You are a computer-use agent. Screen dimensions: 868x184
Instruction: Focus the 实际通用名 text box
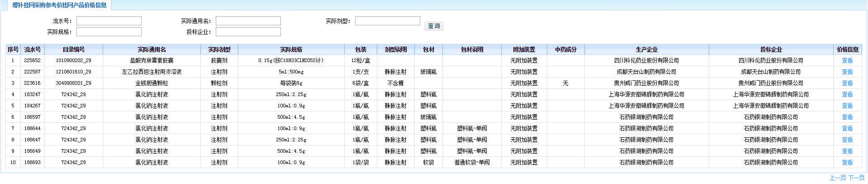point(248,21)
